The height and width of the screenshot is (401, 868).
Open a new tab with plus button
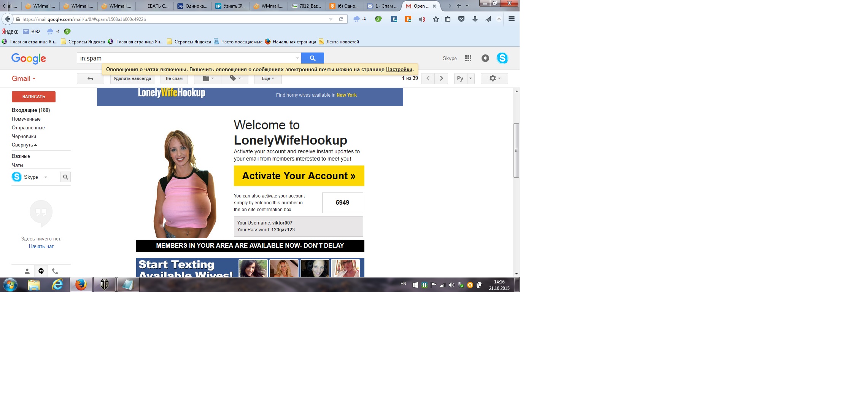click(x=459, y=6)
